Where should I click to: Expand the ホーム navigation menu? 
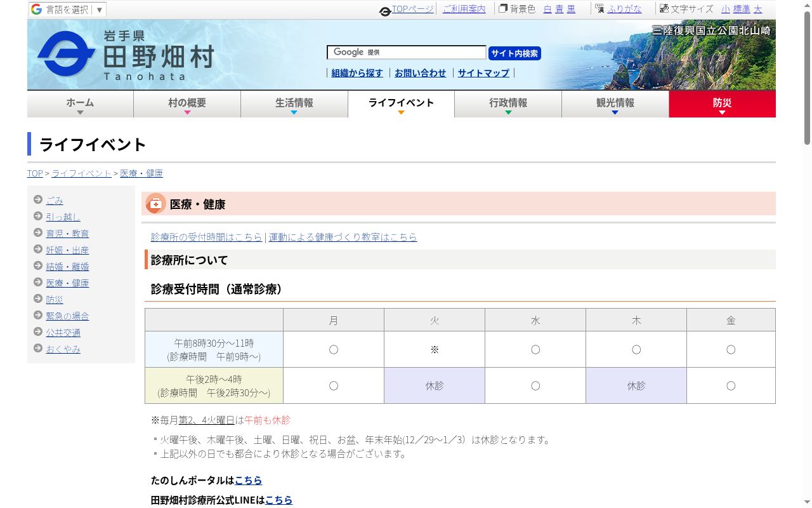(x=80, y=104)
